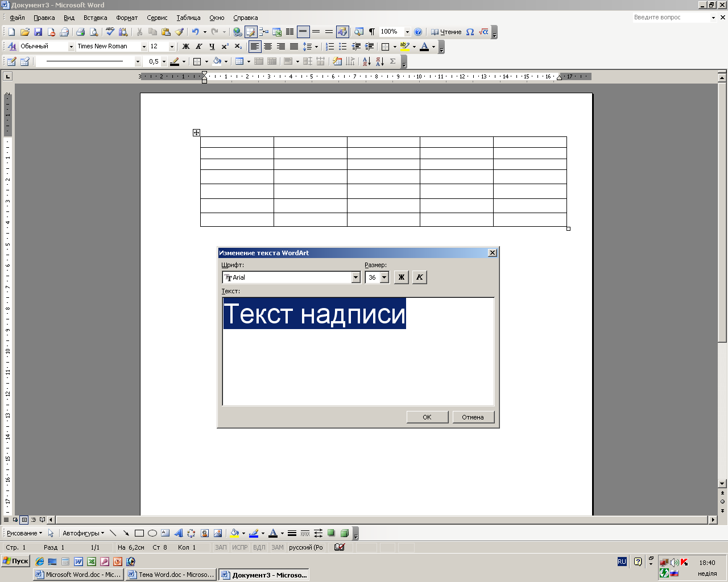Viewport: 728px width, 582px height.
Task: Open the Файл menu
Action: 17,18
